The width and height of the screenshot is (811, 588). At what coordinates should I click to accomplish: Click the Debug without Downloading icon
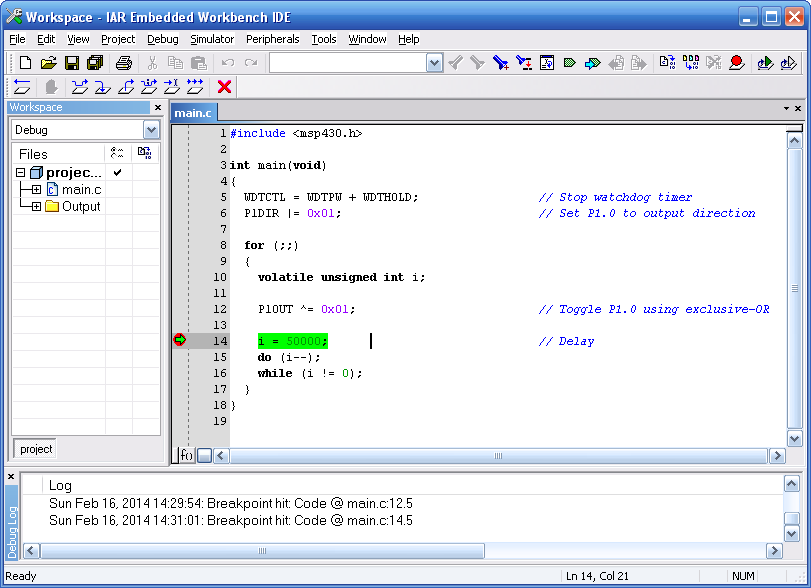tap(788, 63)
